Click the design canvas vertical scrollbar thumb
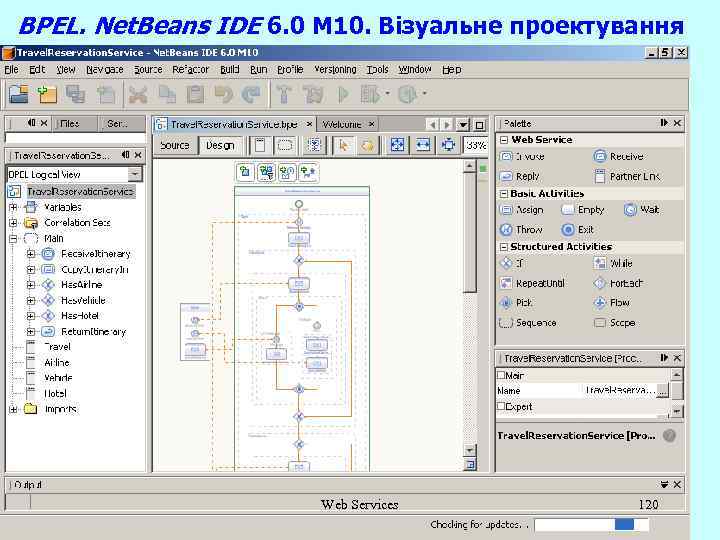This screenshot has height=540, width=720. 469,232
